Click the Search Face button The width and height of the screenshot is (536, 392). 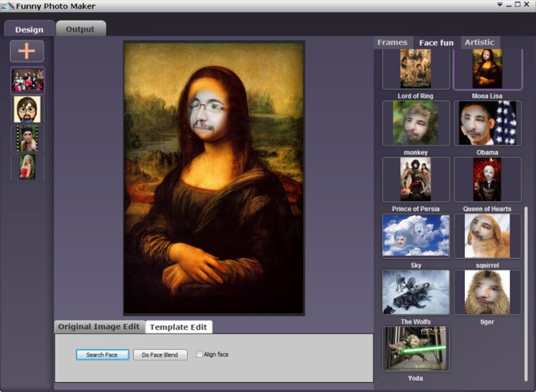click(102, 355)
